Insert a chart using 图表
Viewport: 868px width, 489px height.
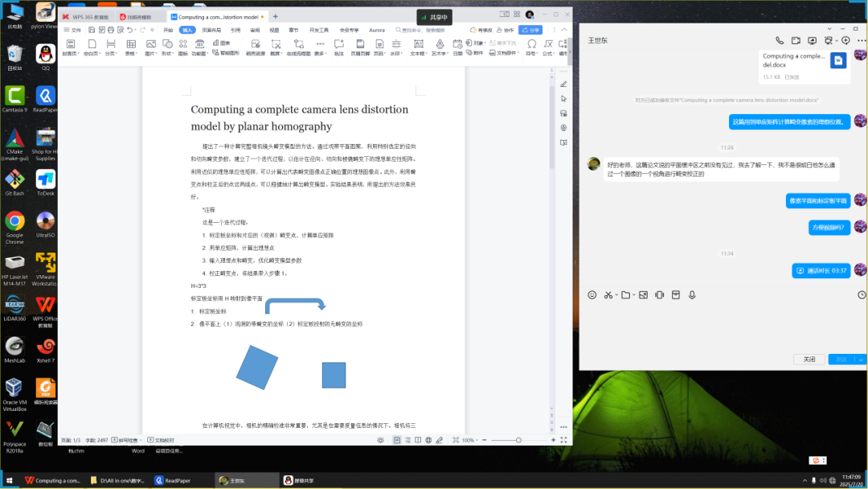click(x=222, y=43)
